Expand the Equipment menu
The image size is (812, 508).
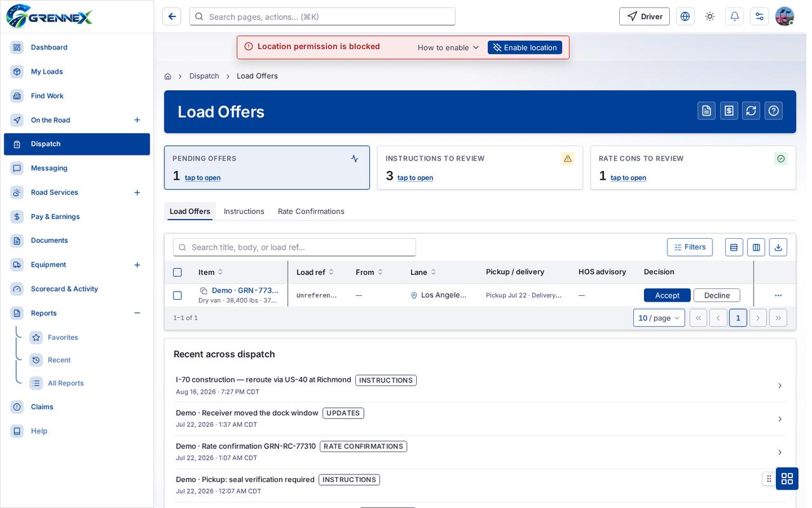pos(137,265)
